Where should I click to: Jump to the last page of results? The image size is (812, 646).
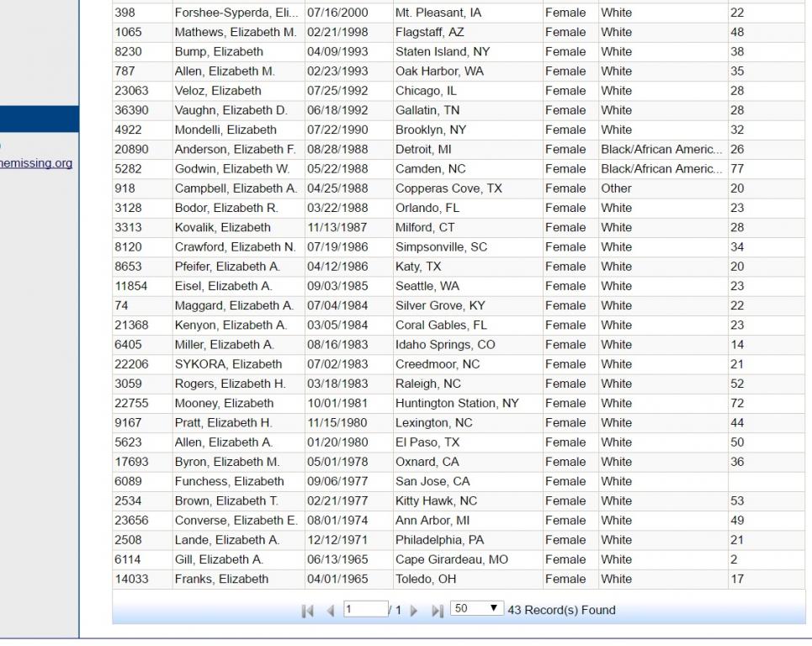click(438, 610)
